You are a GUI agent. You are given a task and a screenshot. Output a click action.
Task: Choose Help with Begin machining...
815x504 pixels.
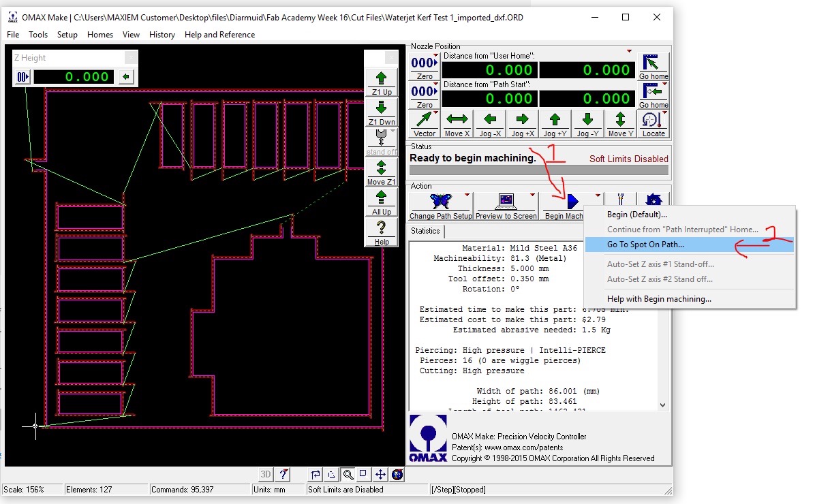(x=690, y=299)
